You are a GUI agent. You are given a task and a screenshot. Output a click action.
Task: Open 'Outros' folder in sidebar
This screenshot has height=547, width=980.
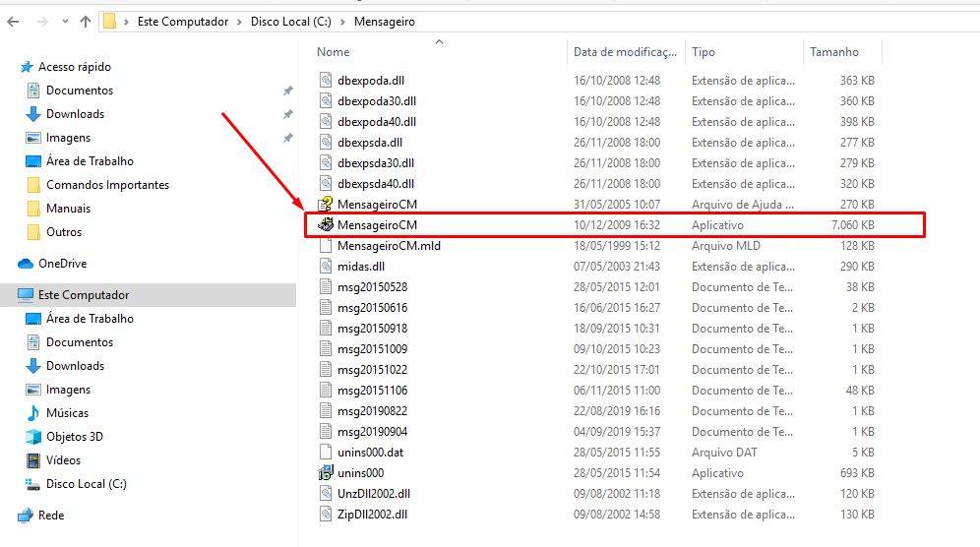pos(64,232)
